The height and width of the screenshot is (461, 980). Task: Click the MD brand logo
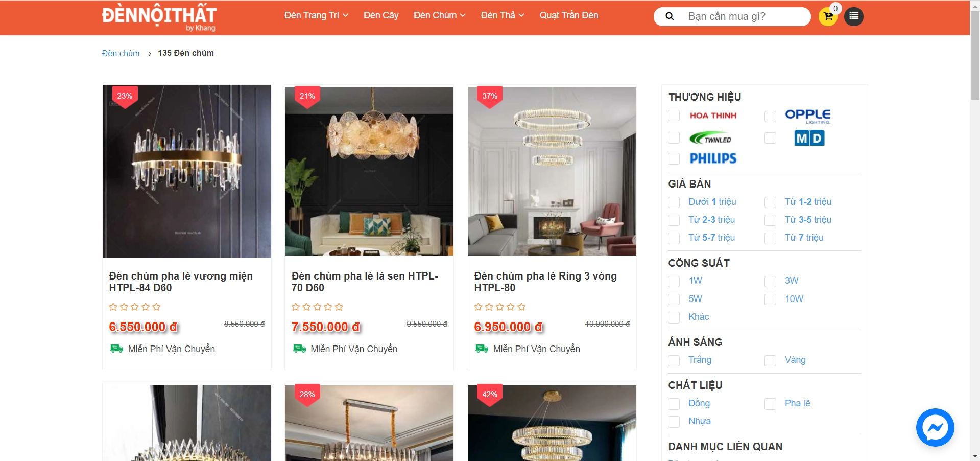(x=809, y=138)
